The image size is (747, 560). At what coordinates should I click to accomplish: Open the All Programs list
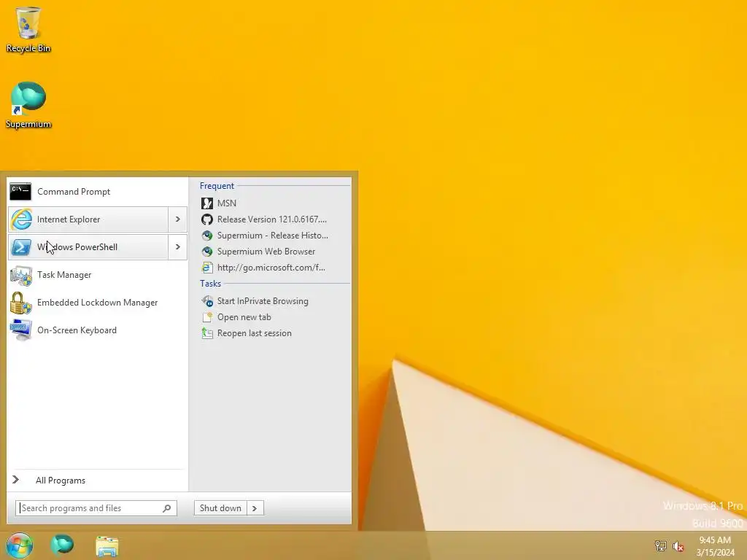[61, 481]
